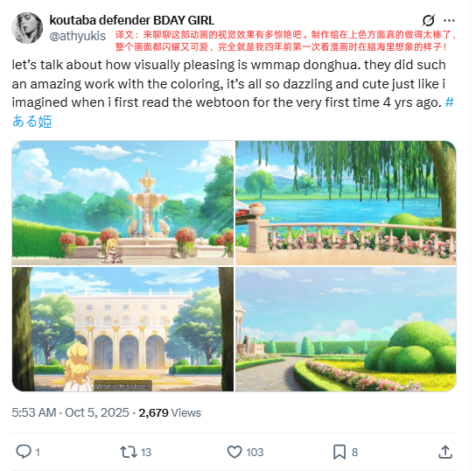Click the share upload icon
Viewport: 476px width, 471px height.
click(x=445, y=452)
